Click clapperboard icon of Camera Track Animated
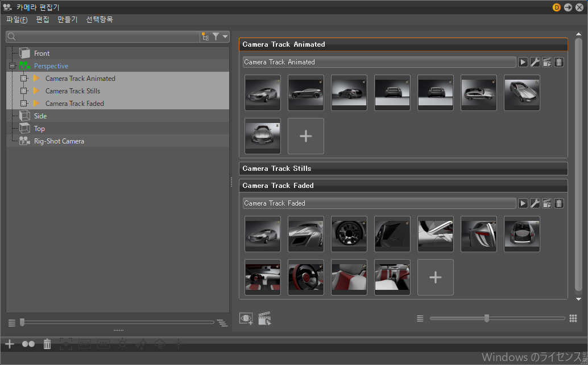588x365 pixels. tap(546, 62)
